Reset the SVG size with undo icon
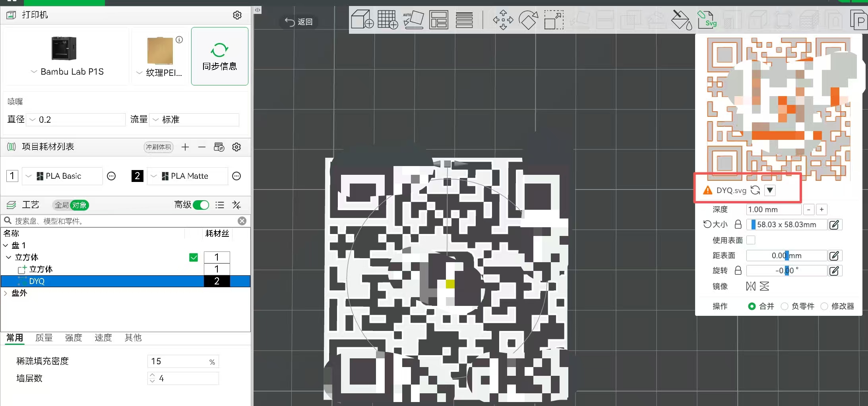Screen dimensions: 868x406 (x=707, y=224)
